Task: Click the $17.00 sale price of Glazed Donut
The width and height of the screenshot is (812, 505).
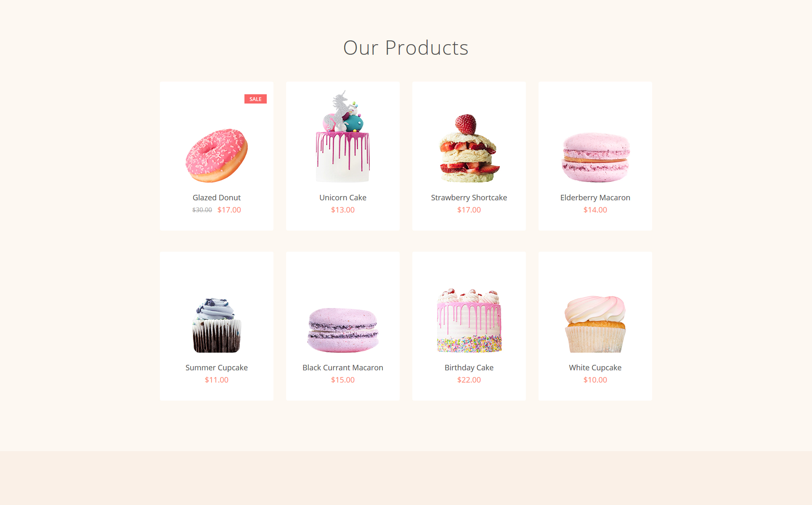Action: coord(229,210)
